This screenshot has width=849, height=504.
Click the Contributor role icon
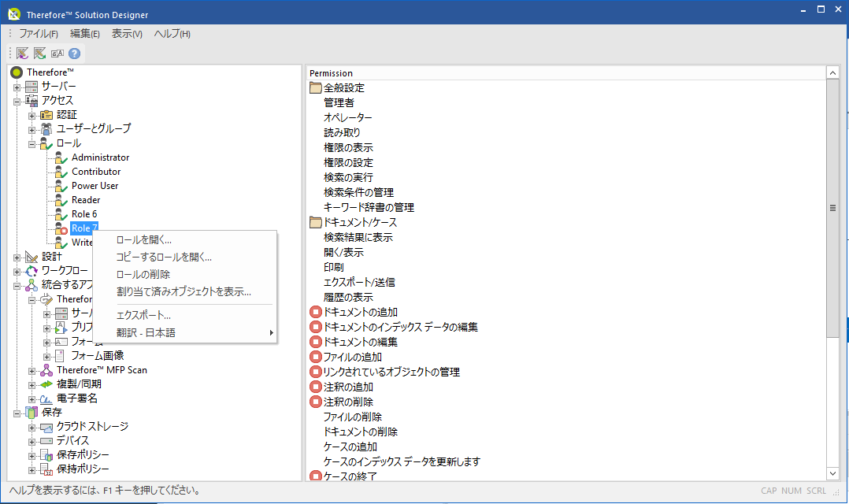pyautogui.click(x=61, y=172)
